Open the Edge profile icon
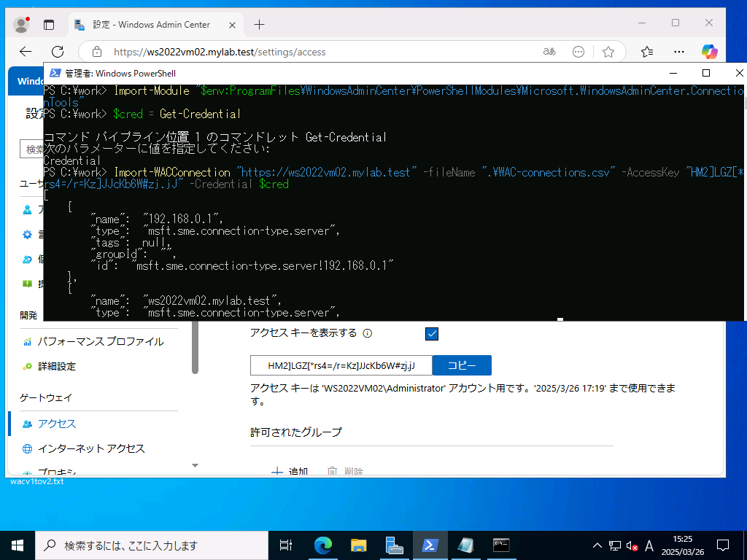This screenshot has width=747, height=560. coord(21,24)
